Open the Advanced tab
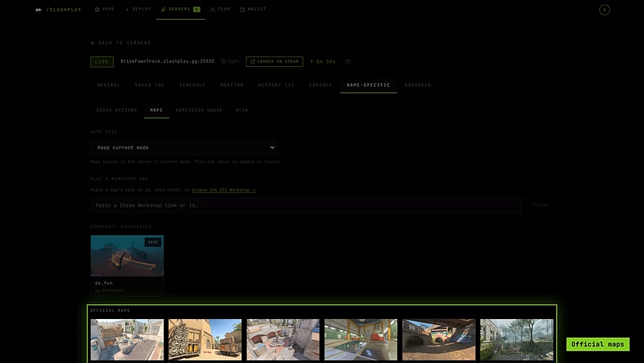The image size is (644, 363). point(418,85)
